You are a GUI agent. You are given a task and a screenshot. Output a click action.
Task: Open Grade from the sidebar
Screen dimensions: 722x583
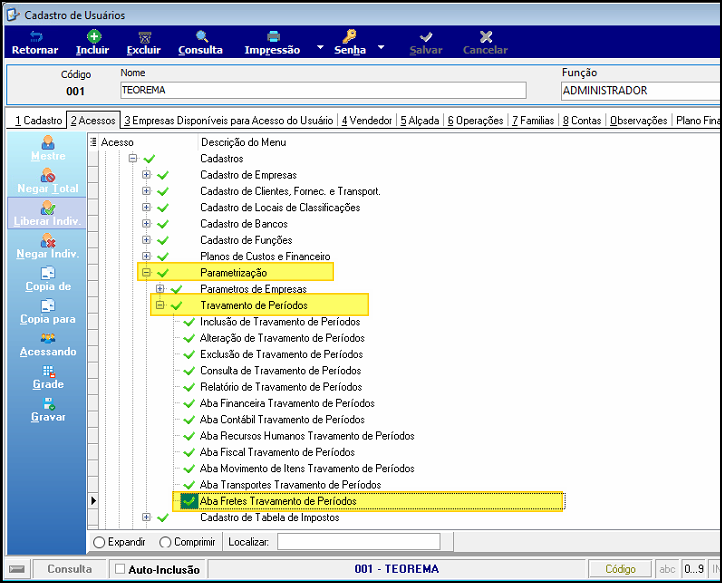pos(48,377)
